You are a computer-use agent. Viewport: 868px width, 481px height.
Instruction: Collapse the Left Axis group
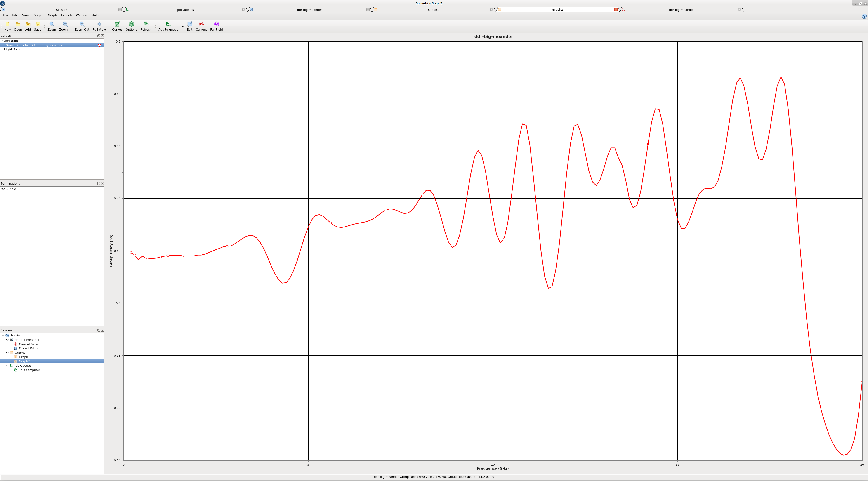(x=2, y=41)
